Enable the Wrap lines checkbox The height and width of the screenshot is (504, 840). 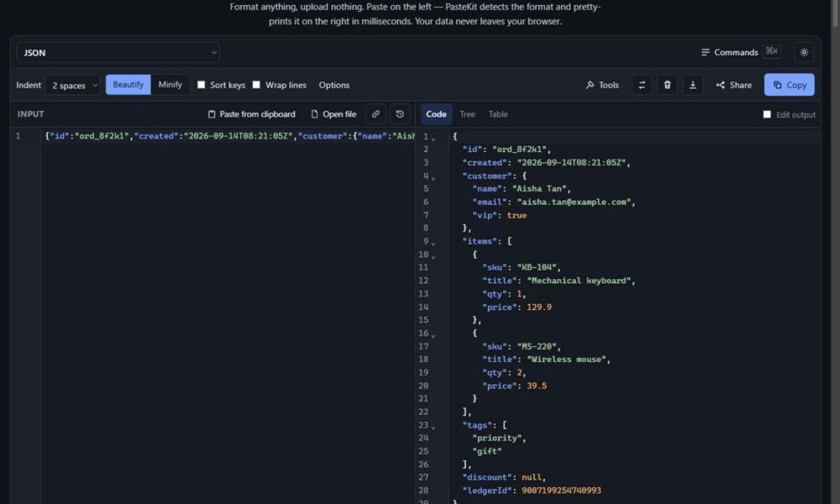pyautogui.click(x=256, y=85)
